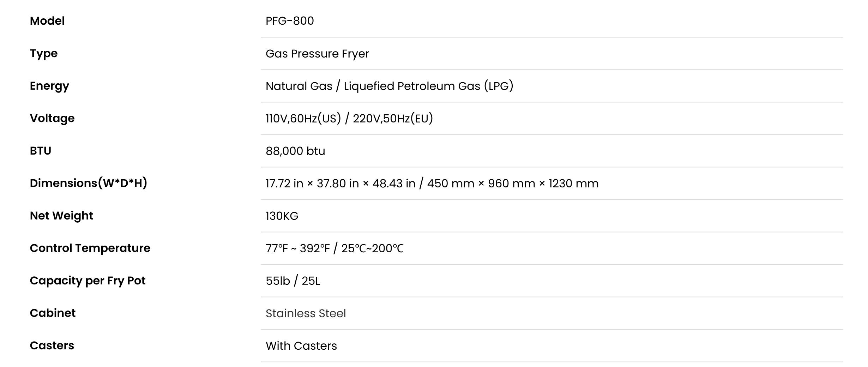
Task: Click Capacity per Fry Pot label
Action: (88, 281)
